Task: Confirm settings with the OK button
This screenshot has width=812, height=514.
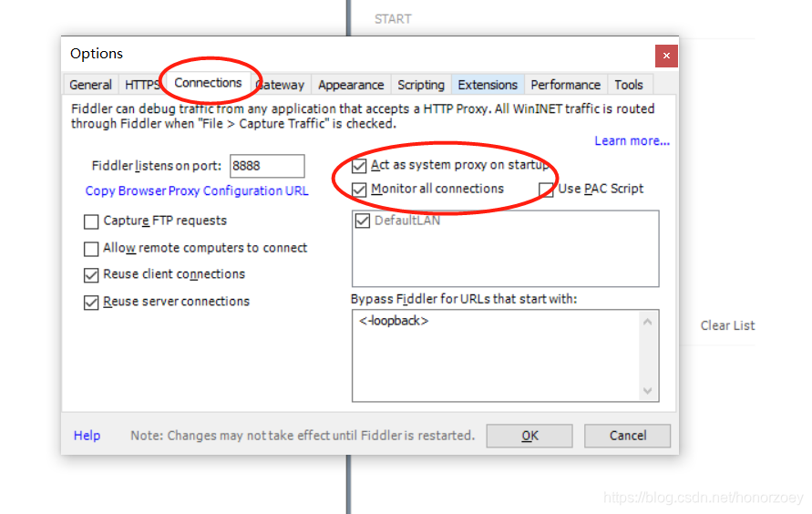Action: pyautogui.click(x=529, y=436)
